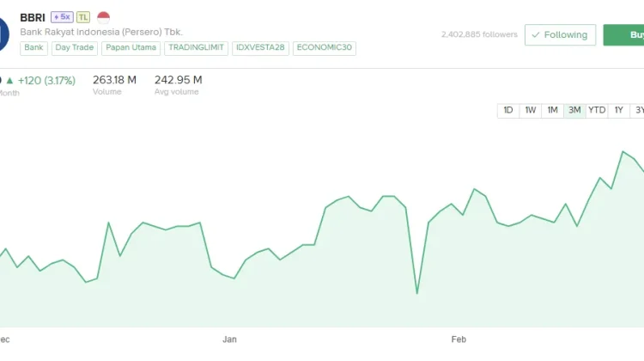Viewport: 644px width, 361px height.
Task: Click the BBRI company logo
Action: click(x=4, y=24)
